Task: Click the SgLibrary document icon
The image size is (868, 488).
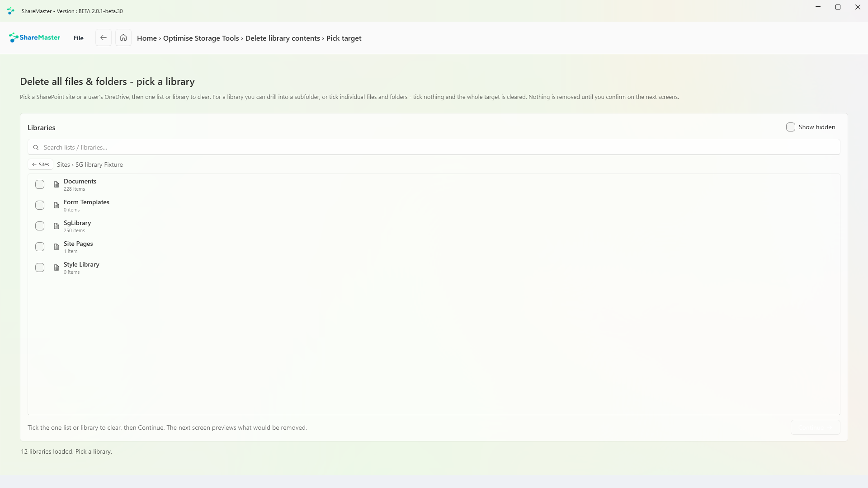Action: (57, 226)
